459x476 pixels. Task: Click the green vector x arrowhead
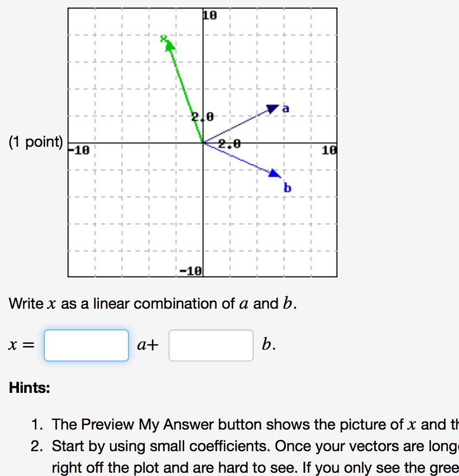click(x=169, y=46)
